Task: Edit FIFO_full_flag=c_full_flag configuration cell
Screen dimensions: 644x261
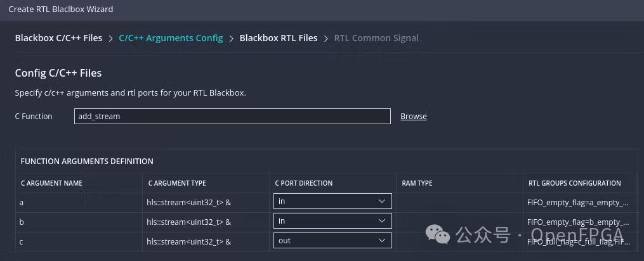Action: pyautogui.click(x=578, y=241)
